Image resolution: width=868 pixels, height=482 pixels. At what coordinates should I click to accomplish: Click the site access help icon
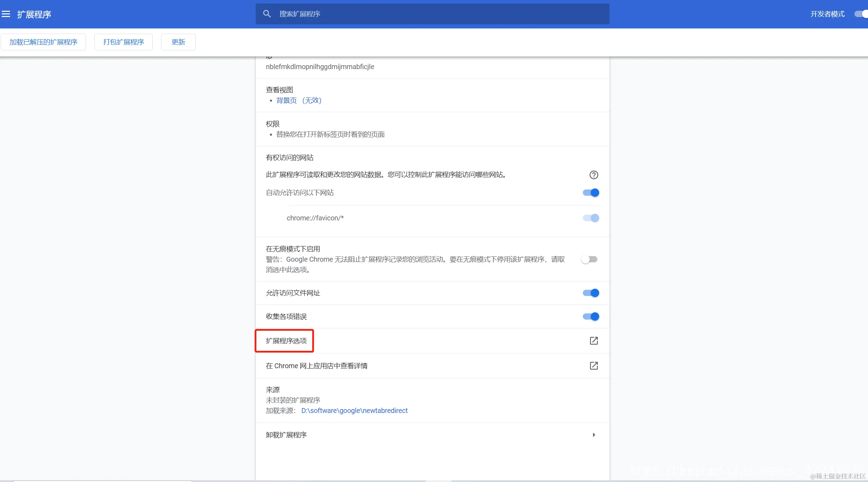click(x=594, y=175)
